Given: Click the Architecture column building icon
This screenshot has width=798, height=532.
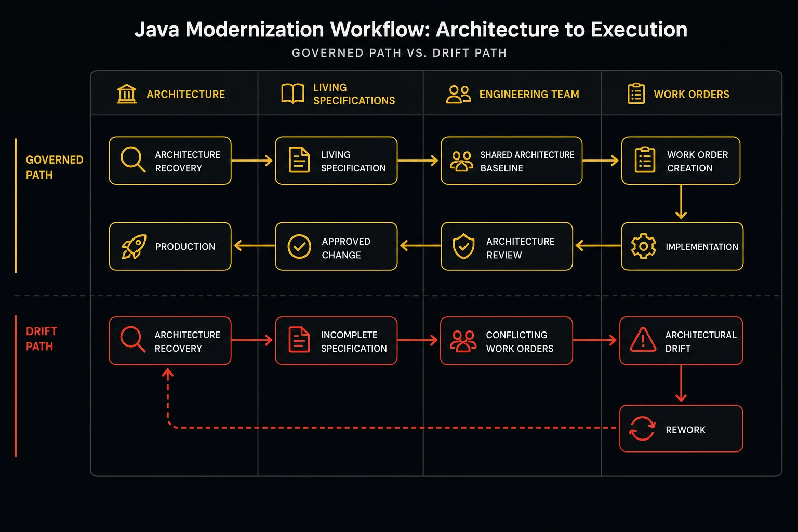Looking at the screenshot, I should (x=127, y=94).
